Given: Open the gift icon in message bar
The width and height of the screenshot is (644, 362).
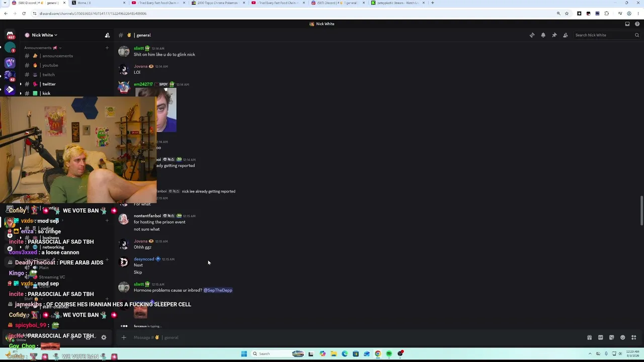Looking at the screenshot, I should tap(589, 337).
